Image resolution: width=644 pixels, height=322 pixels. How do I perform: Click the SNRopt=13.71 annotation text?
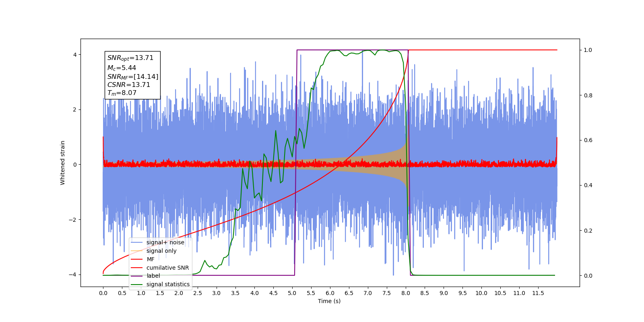click(x=130, y=58)
